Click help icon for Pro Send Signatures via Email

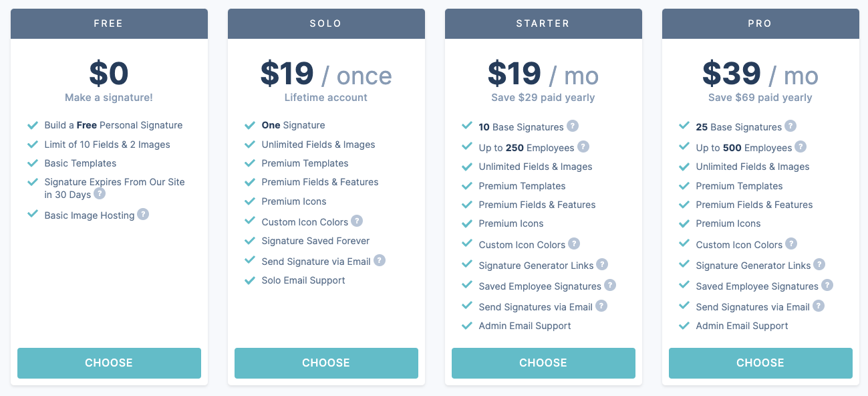[819, 306]
